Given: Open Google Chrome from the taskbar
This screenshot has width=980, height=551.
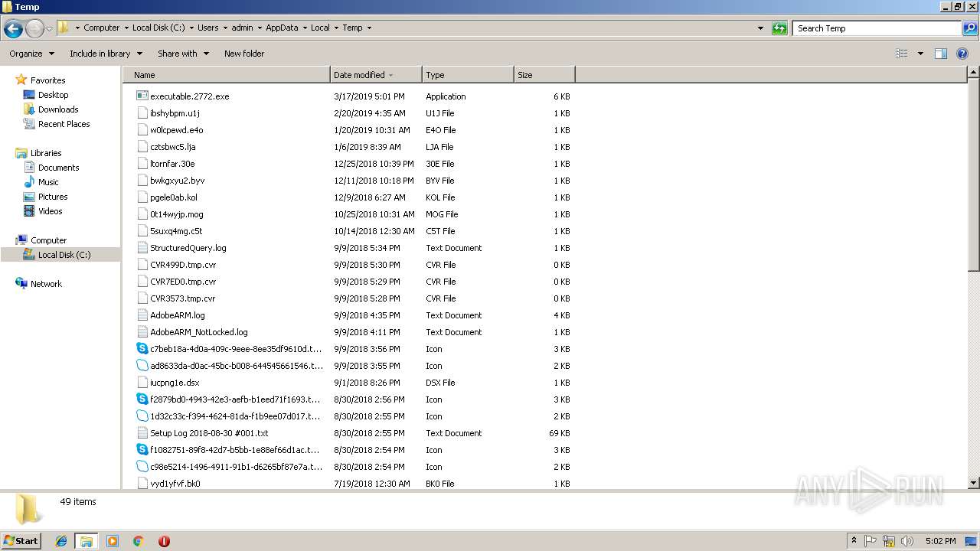Looking at the screenshot, I should 139,541.
